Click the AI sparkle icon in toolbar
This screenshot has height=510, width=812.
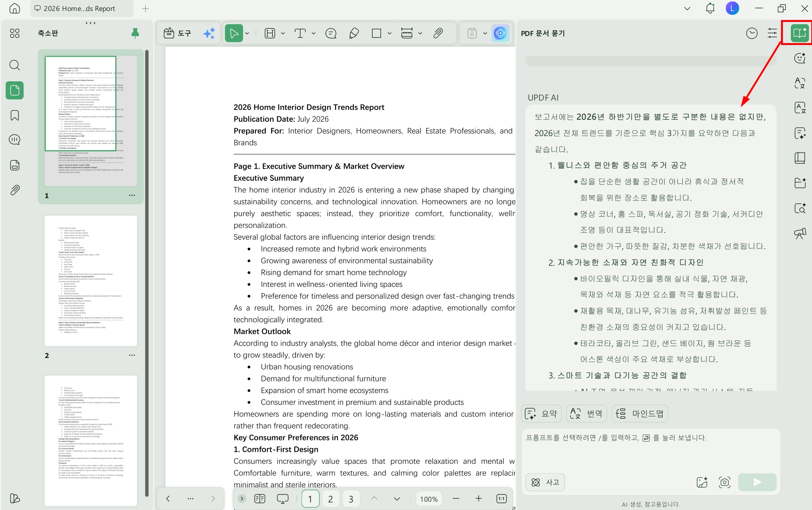209,33
